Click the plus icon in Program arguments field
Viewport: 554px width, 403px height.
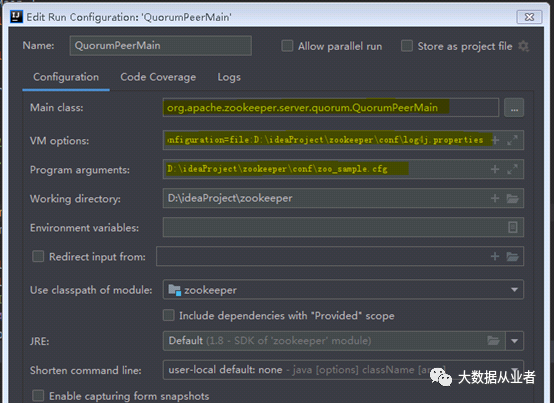(x=495, y=169)
